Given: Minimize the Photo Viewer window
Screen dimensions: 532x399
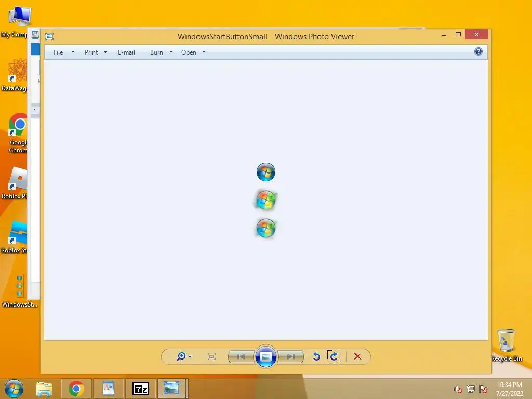Looking at the screenshot, I should point(444,35).
